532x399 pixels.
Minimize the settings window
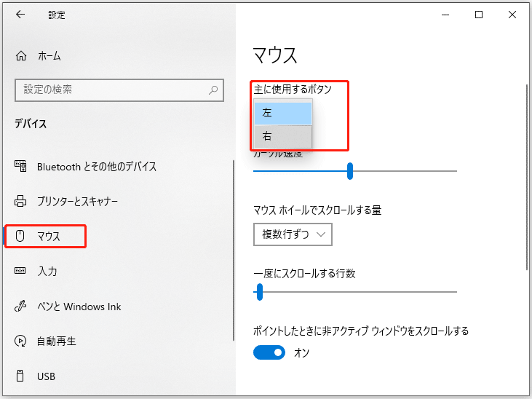pyautogui.click(x=445, y=15)
